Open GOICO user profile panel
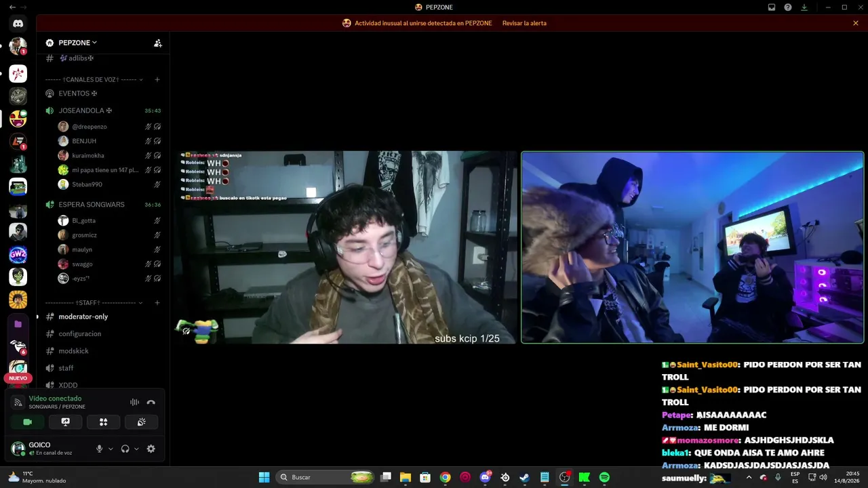The image size is (868, 488). [49, 449]
